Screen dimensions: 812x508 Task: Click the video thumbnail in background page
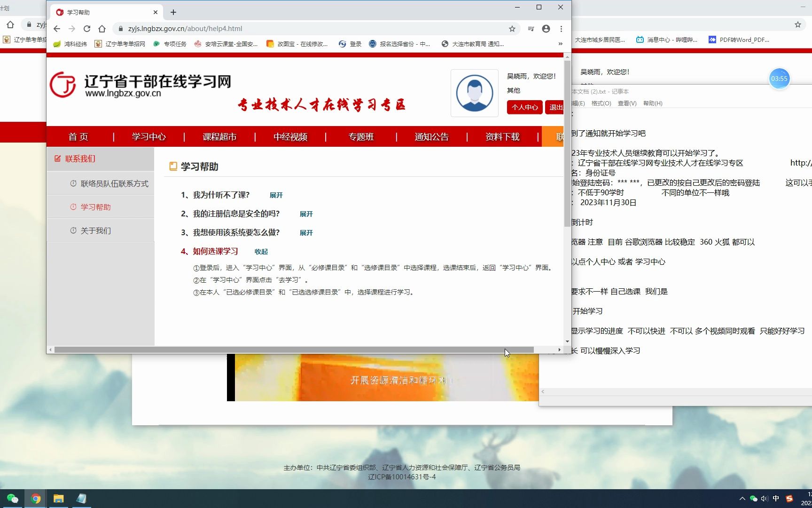point(383,378)
